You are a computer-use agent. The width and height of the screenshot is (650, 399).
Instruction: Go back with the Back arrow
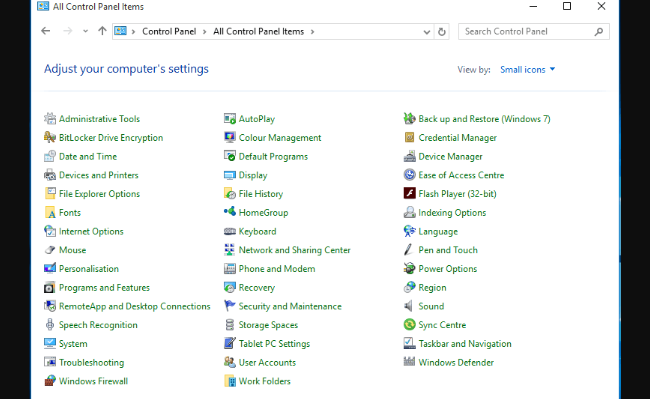tap(46, 31)
